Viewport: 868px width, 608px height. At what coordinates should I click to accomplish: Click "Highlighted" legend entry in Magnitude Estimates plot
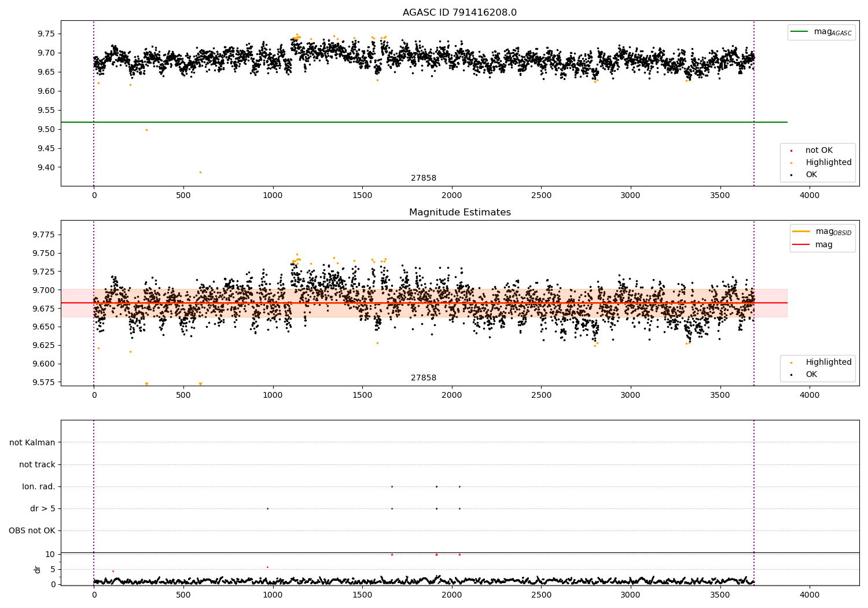[x=828, y=362]
